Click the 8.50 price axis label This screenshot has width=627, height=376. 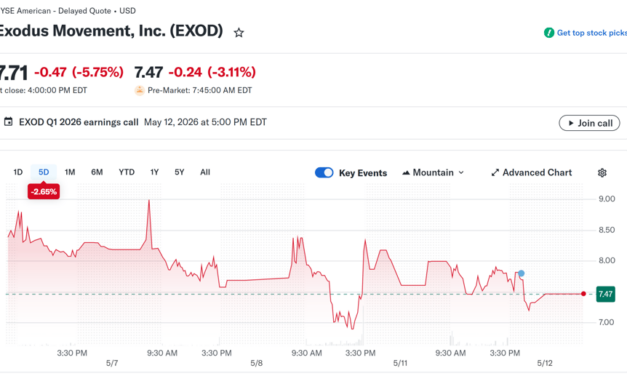607,230
